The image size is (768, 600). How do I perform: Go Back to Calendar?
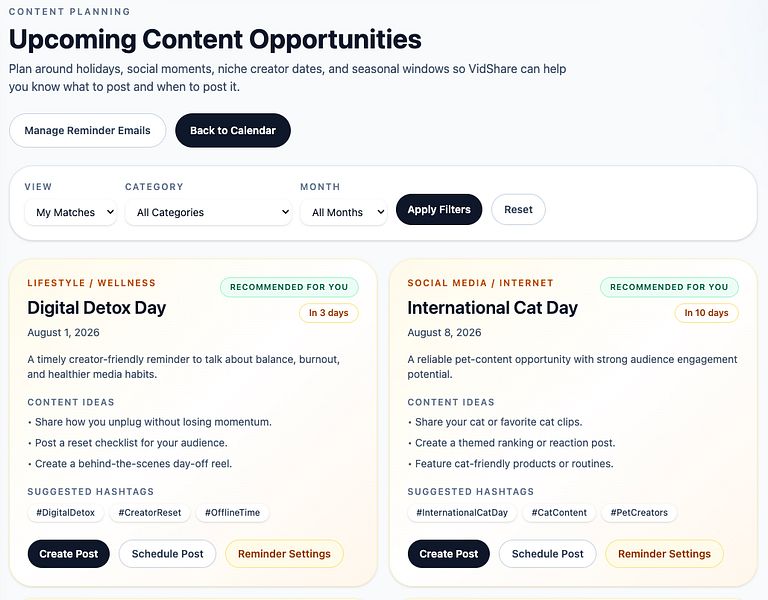pyautogui.click(x=233, y=130)
